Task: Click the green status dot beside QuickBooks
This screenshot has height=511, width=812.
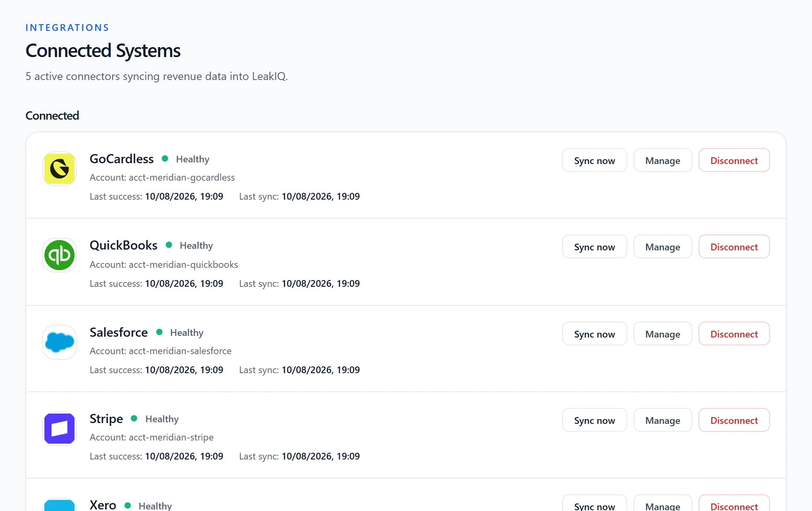Action: click(169, 245)
